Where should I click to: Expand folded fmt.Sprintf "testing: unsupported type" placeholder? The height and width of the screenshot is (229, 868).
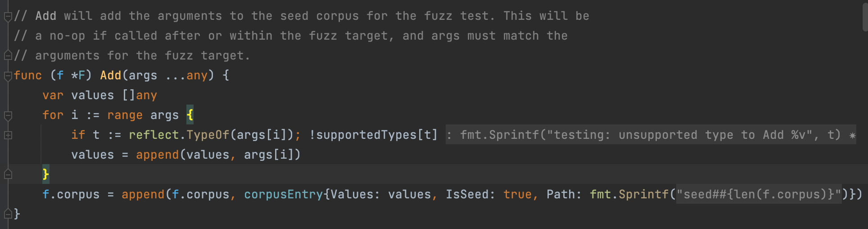(647, 135)
